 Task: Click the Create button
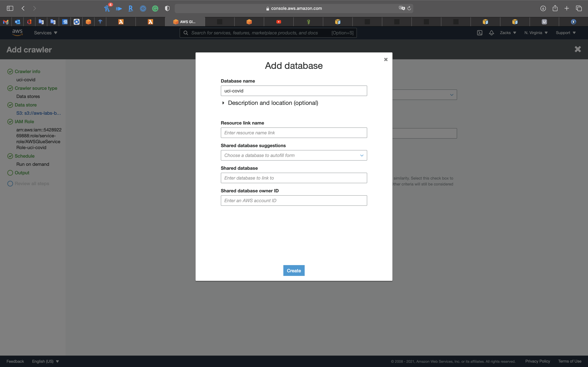pos(294,270)
